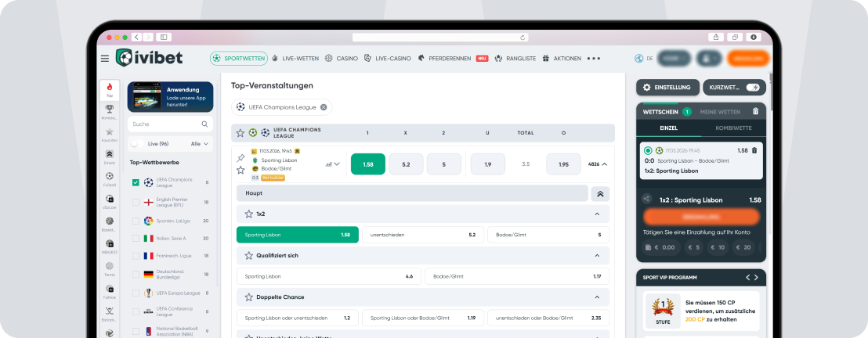Clear the whole bet slip with trash icon

point(756,112)
